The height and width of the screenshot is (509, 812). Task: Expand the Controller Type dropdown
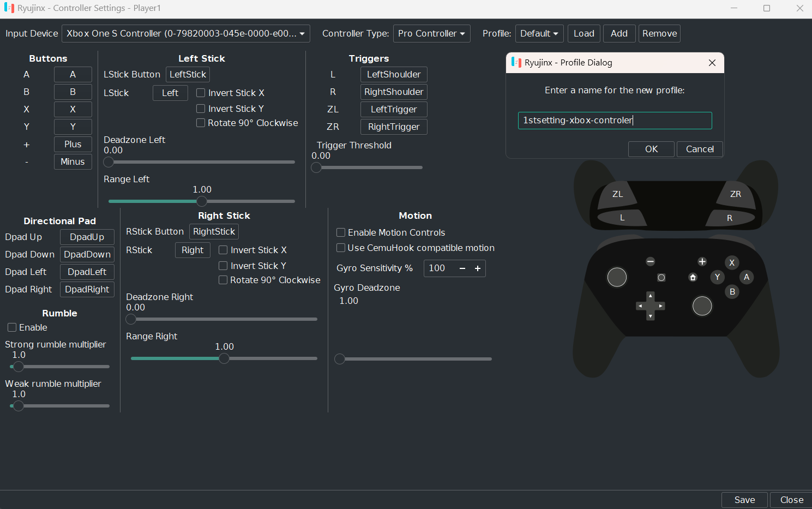tap(431, 33)
